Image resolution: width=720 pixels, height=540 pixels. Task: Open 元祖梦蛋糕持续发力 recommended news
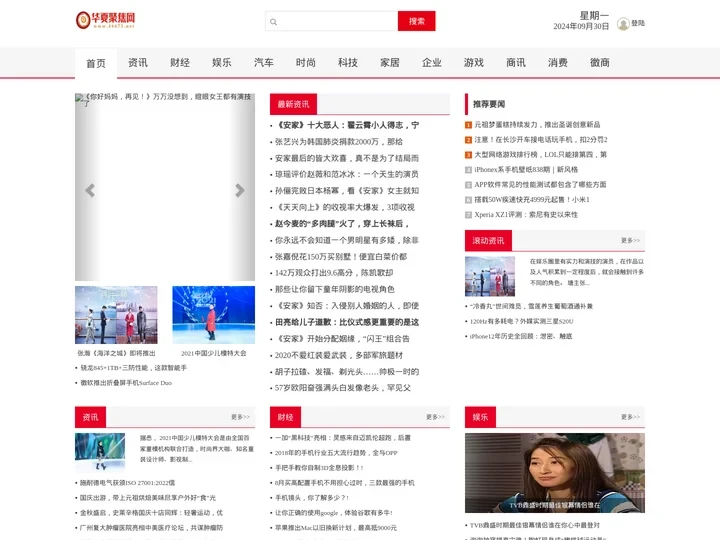(x=537, y=125)
